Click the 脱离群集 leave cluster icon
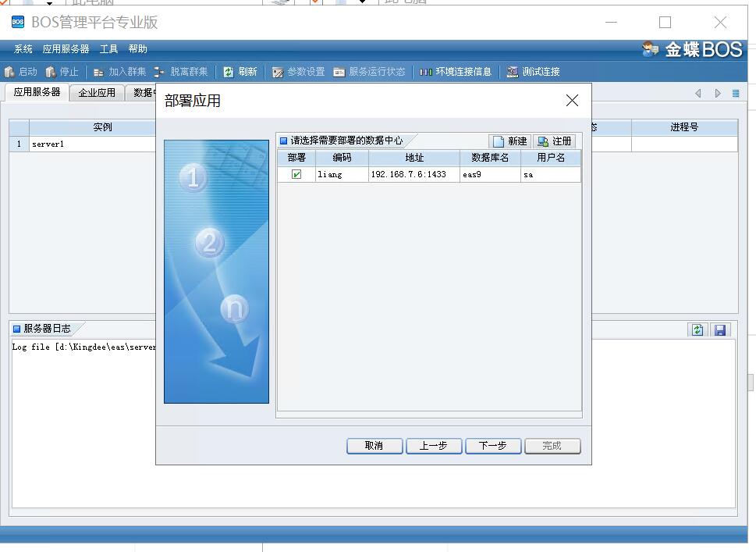 (x=159, y=73)
